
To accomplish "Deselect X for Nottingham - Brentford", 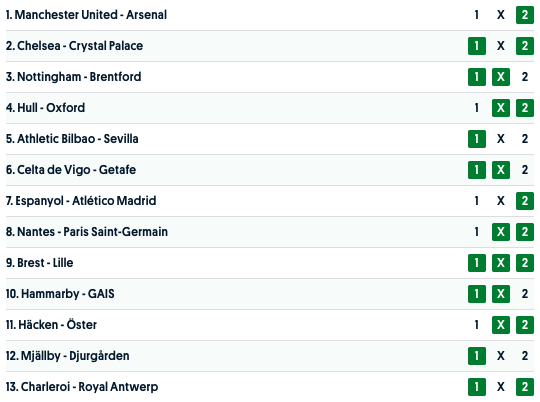I will [x=501, y=77].
